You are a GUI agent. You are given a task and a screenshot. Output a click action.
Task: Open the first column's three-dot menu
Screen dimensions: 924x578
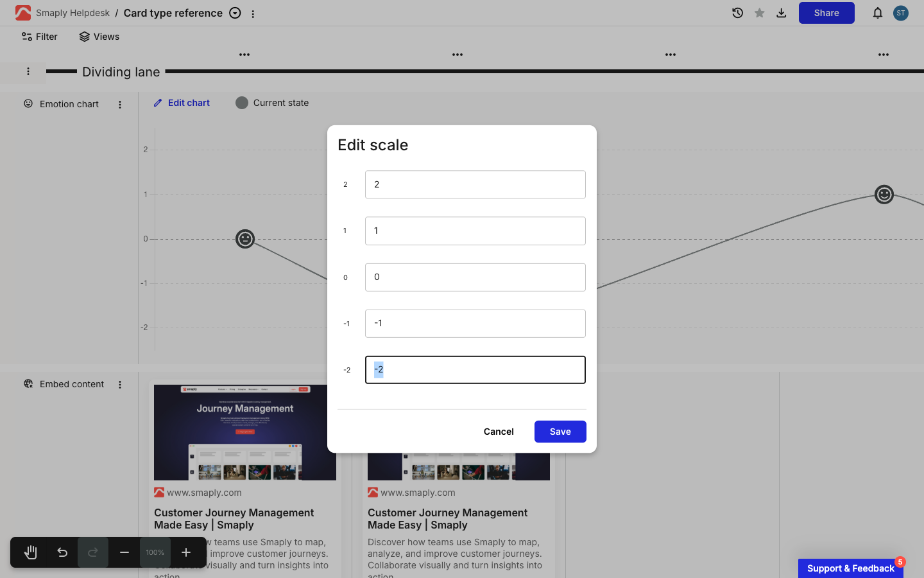click(244, 55)
